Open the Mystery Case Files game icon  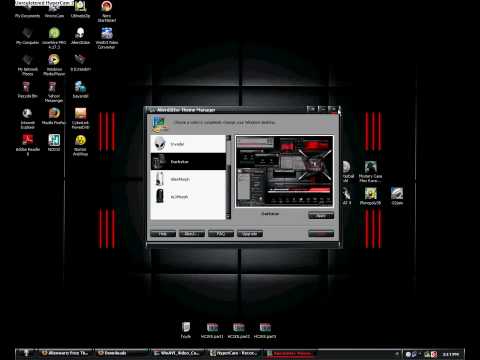(x=370, y=172)
